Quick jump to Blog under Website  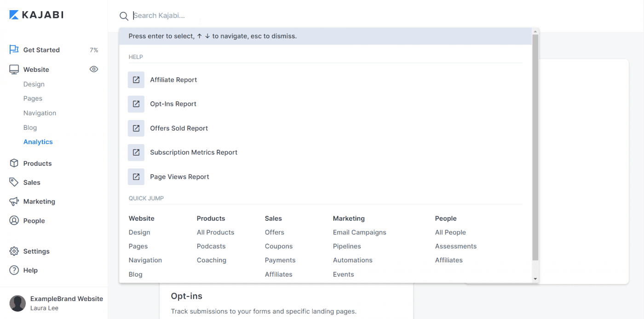point(135,274)
